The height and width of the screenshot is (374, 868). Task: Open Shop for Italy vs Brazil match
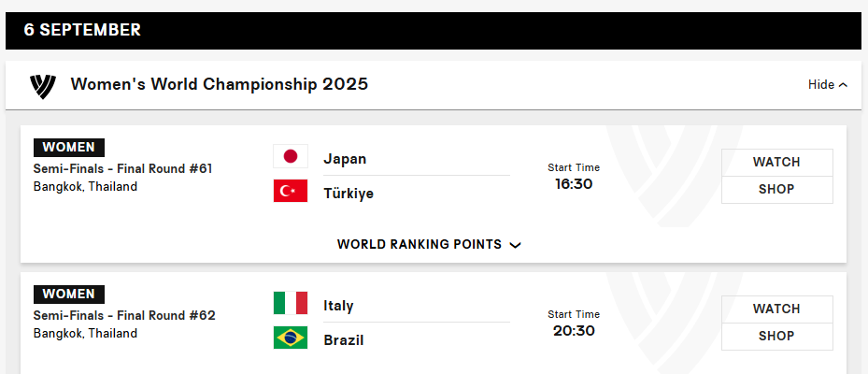776,336
